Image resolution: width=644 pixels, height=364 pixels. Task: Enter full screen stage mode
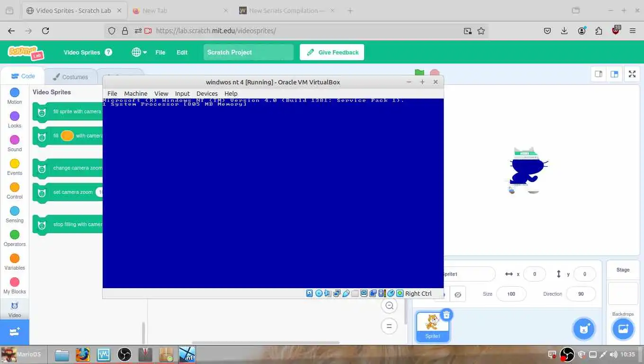click(632, 74)
